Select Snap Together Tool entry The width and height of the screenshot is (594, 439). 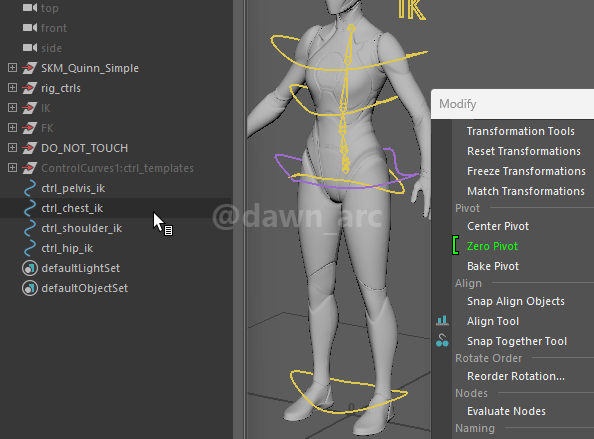coord(517,341)
